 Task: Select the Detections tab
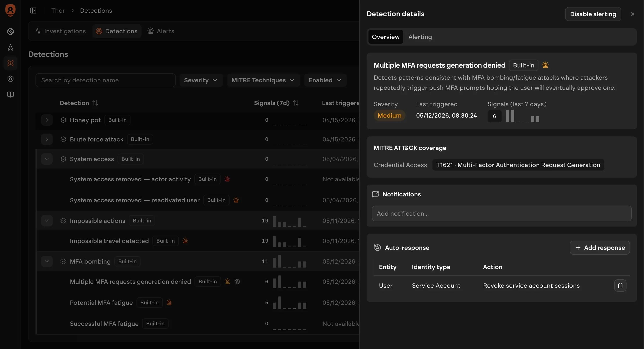pos(117,31)
